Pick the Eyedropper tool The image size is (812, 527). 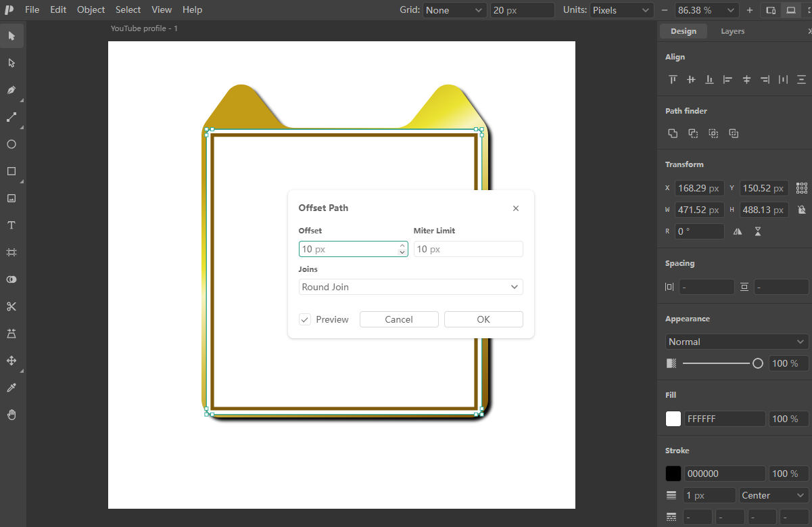[11, 388]
